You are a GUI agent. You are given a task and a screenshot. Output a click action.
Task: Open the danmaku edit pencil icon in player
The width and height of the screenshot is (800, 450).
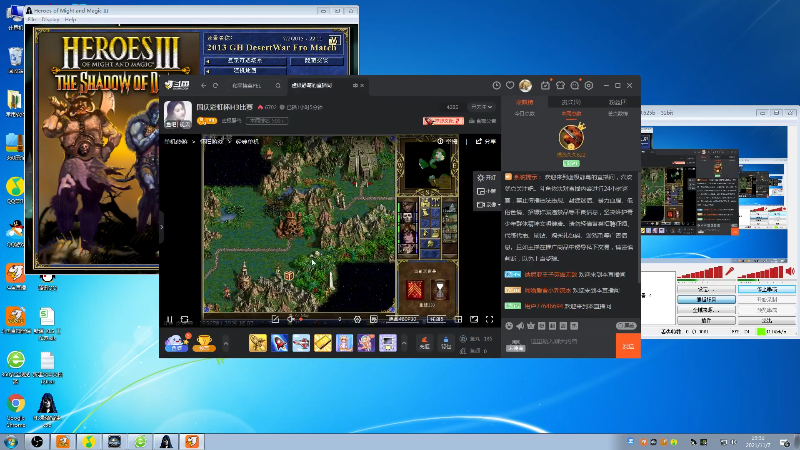pyautogui.click(x=276, y=319)
